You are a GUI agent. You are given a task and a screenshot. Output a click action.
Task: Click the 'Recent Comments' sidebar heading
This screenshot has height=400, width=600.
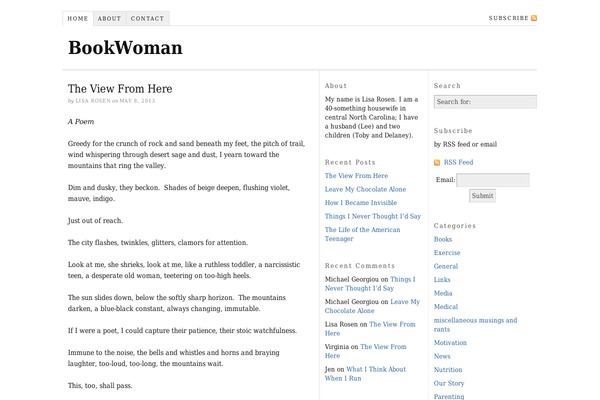click(x=360, y=266)
